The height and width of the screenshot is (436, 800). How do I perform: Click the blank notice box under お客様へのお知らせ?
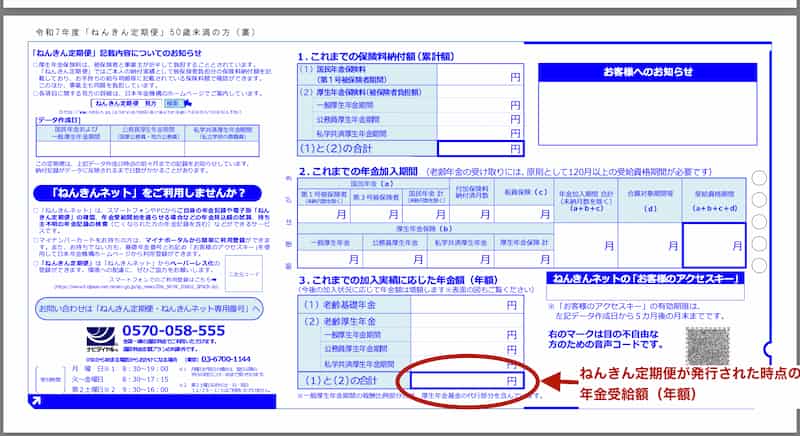(647, 113)
